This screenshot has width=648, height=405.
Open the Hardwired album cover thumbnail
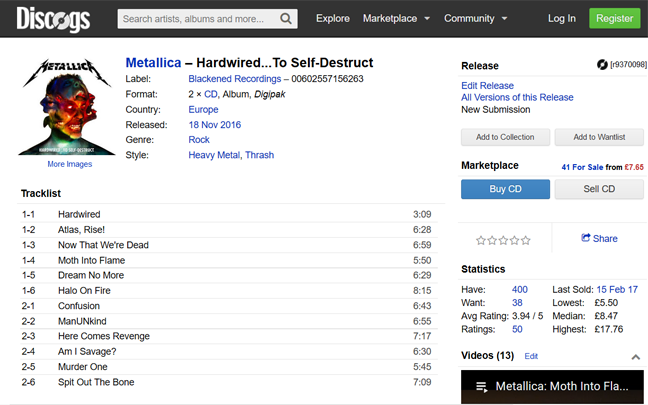coord(67,107)
